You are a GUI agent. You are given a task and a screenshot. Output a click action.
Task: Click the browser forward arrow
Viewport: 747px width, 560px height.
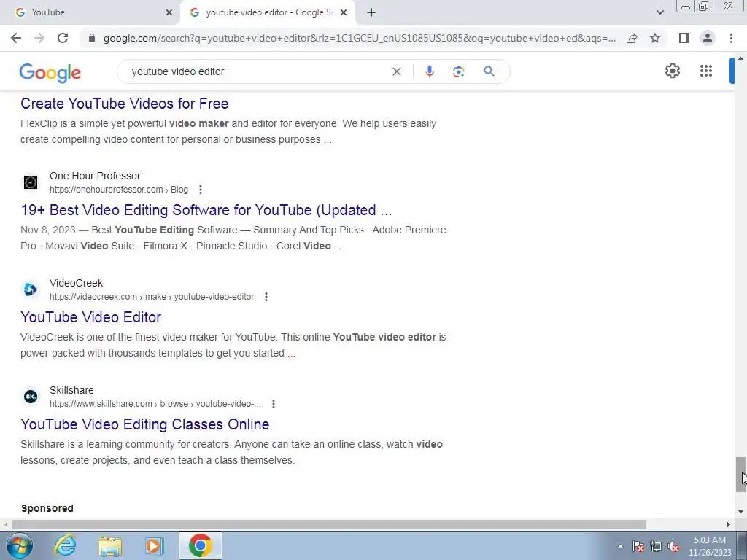[39, 38]
